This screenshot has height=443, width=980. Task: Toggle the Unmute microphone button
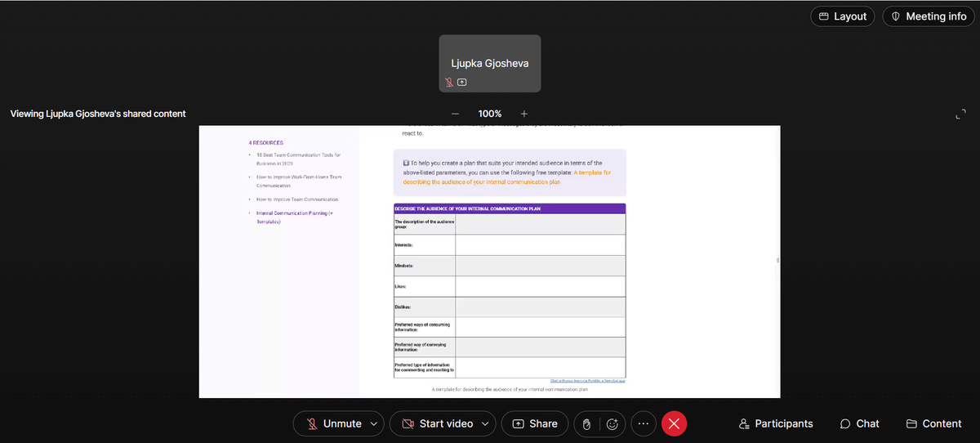click(333, 423)
